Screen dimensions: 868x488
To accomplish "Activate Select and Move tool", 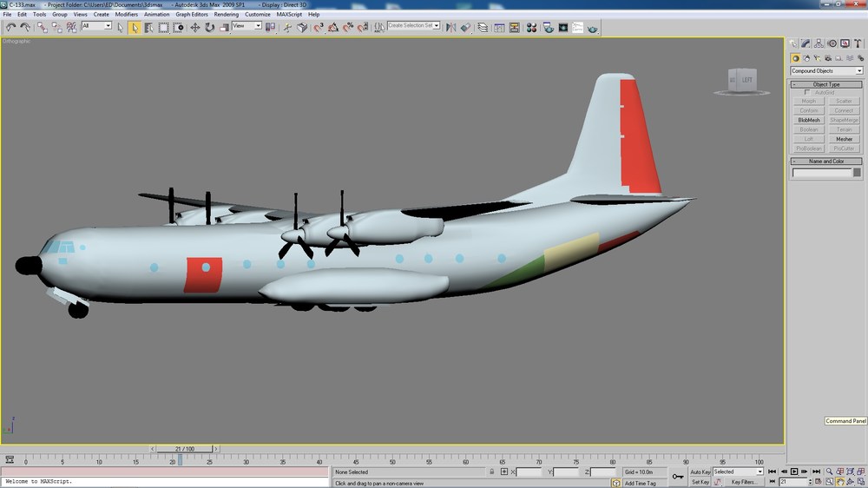I will pyautogui.click(x=194, y=27).
